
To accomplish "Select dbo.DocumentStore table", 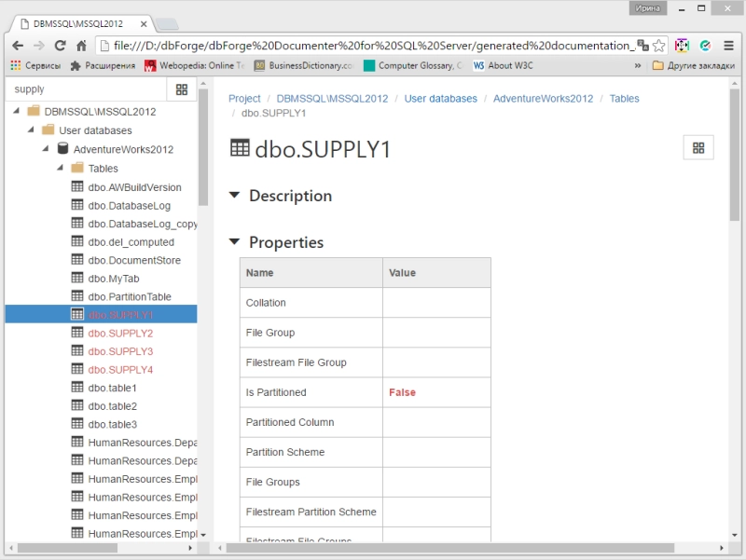I will (134, 260).
